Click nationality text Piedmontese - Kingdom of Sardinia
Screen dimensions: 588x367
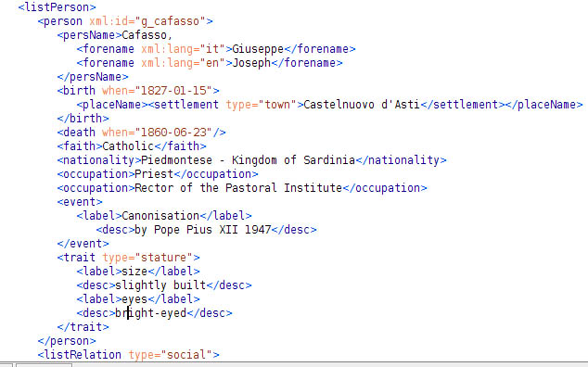click(x=248, y=160)
